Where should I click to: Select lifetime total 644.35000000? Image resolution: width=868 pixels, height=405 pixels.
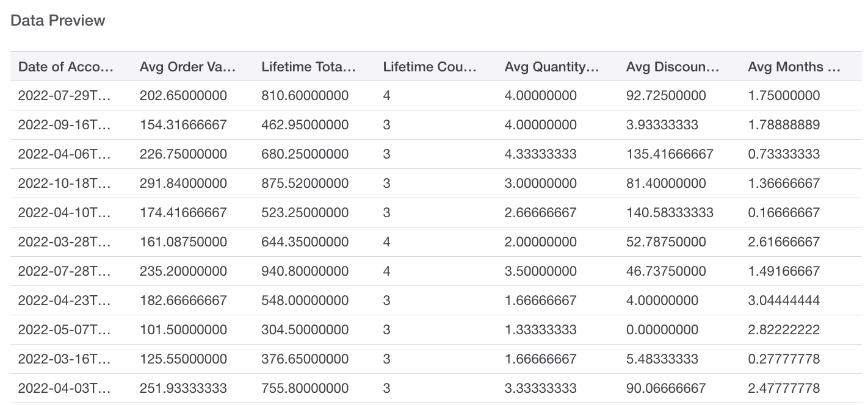(x=305, y=242)
